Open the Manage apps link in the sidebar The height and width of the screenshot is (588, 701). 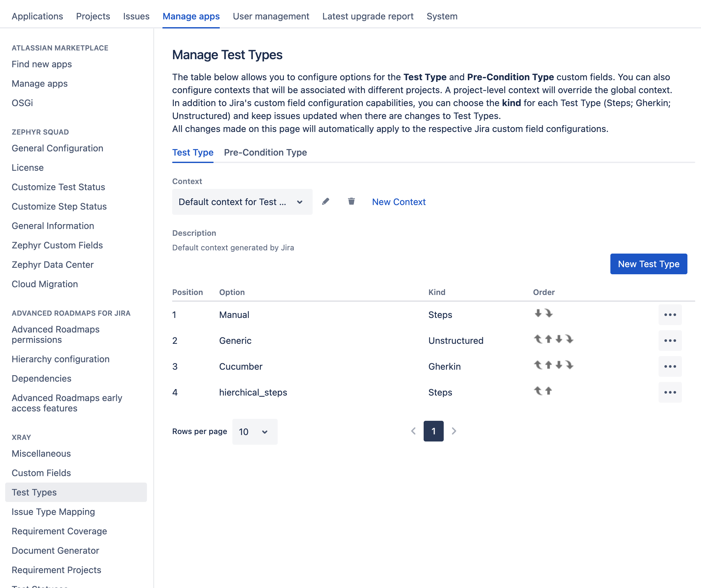pyautogui.click(x=39, y=83)
